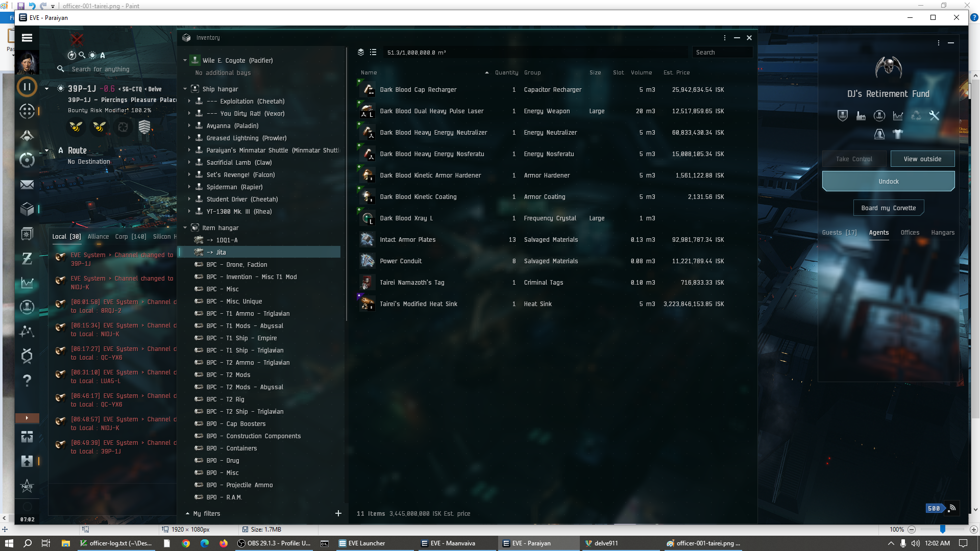This screenshot has height=551, width=980.
Task: Open station panel kebab menu
Action: [x=939, y=43]
